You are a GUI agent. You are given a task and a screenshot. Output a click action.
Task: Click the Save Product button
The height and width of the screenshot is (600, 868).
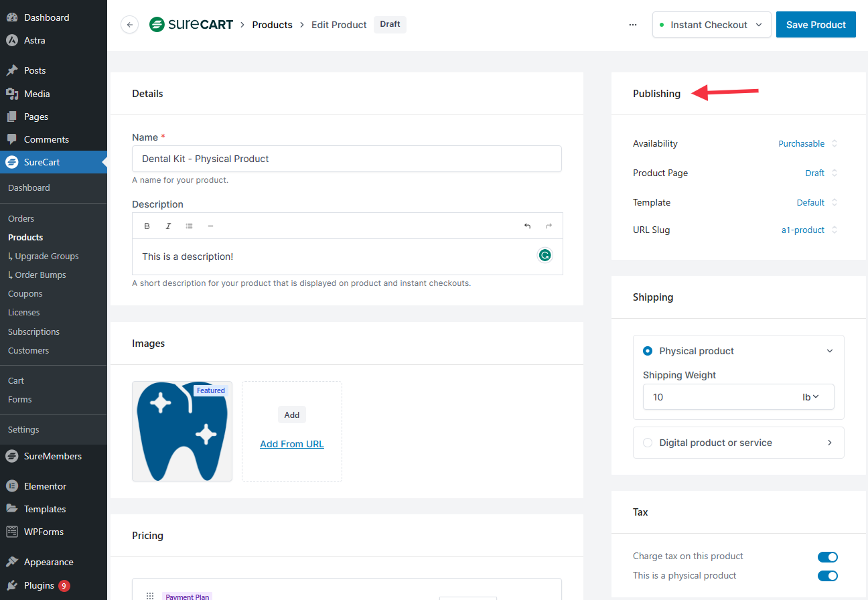pyautogui.click(x=816, y=25)
